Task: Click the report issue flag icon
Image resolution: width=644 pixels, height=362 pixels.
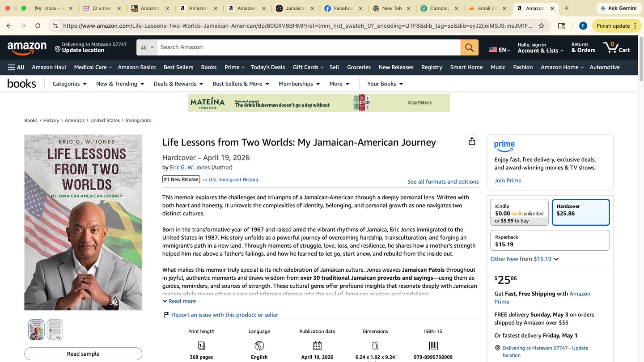Action: (166, 315)
